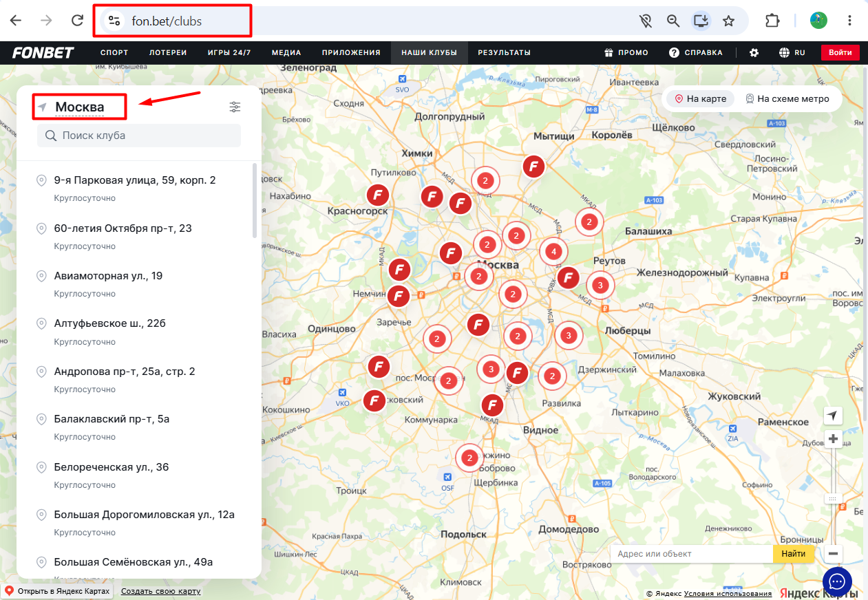Click the Создать свою карту link
The image size is (868, 600).
[161, 591]
